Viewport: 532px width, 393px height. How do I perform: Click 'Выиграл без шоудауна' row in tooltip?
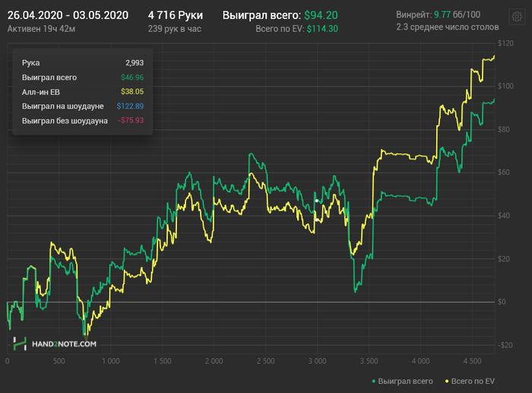(83, 121)
